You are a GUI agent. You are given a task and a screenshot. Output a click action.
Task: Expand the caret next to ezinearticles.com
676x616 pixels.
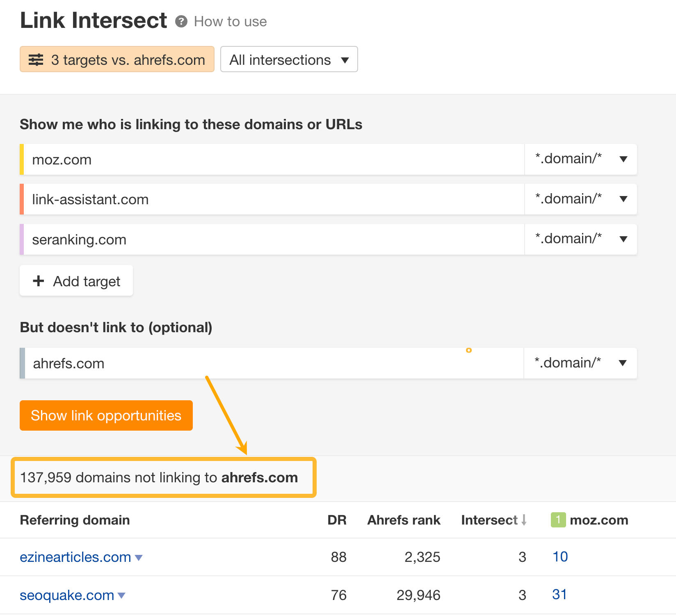(x=139, y=558)
